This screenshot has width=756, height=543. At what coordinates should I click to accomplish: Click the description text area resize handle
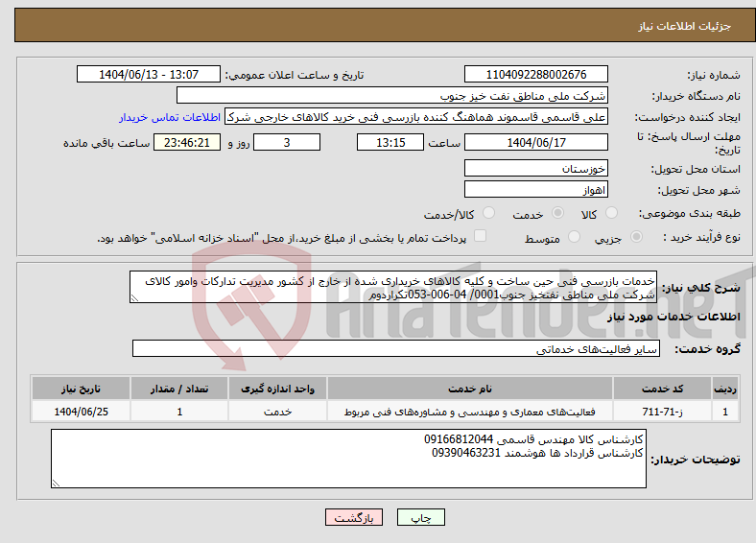(x=134, y=298)
